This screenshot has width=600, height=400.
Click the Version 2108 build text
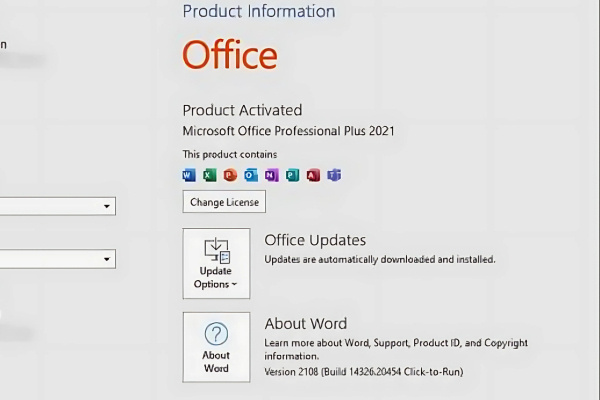coord(364,372)
